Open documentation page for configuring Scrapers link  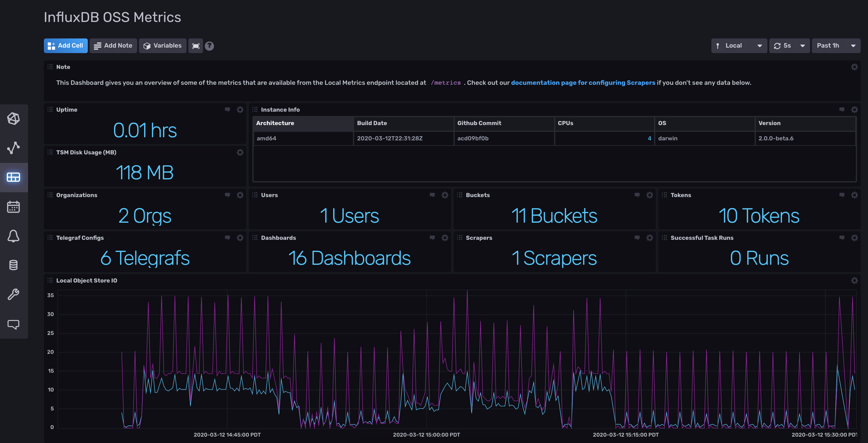click(x=583, y=83)
